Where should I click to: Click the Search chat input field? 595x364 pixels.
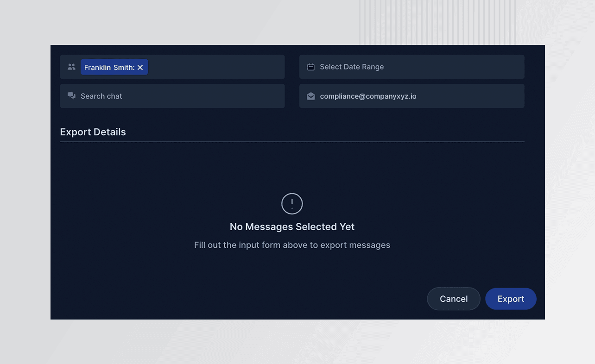pyautogui.click(x=172, y=96)
